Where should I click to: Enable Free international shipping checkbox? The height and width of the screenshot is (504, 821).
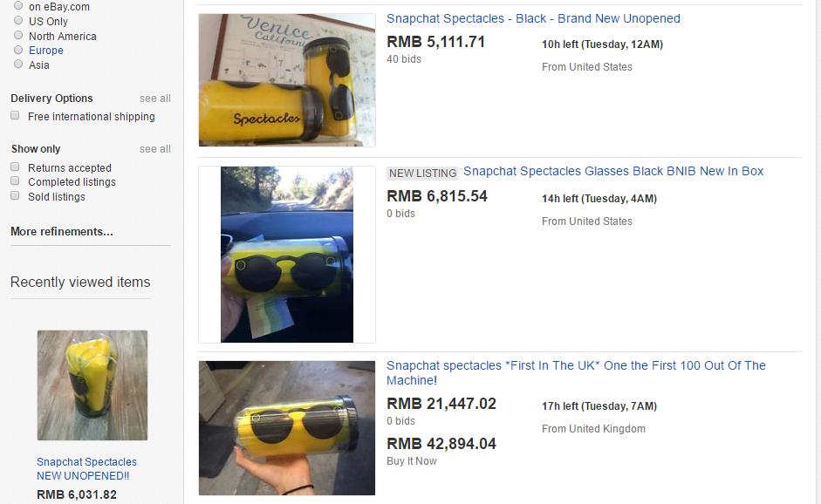pyautogui.click(x=15, y=116)
